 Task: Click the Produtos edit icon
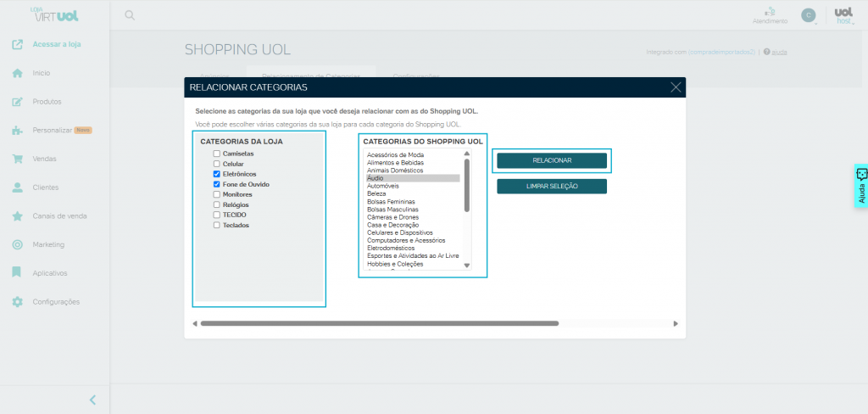(x=18, y=102)
